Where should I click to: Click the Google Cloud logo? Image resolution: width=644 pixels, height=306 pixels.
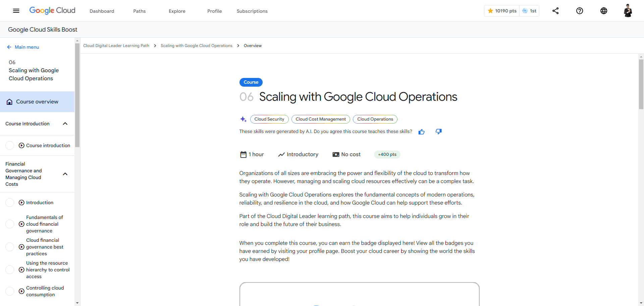52,10
